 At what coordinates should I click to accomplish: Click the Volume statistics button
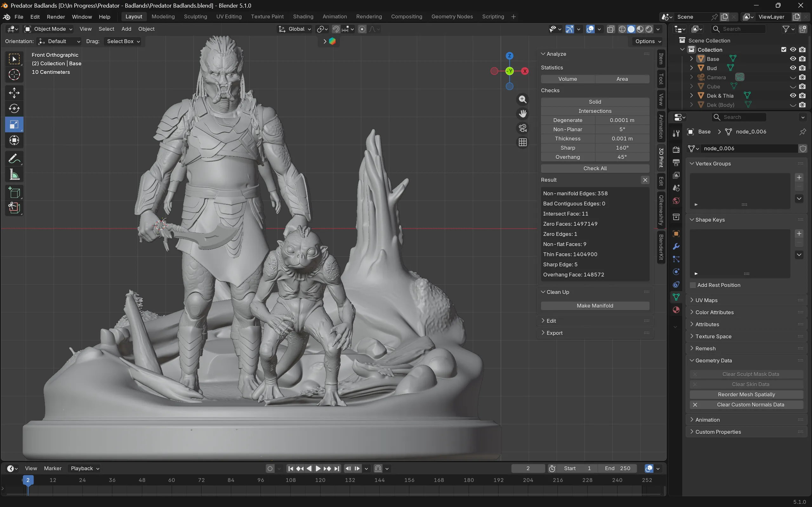point(568,79)
